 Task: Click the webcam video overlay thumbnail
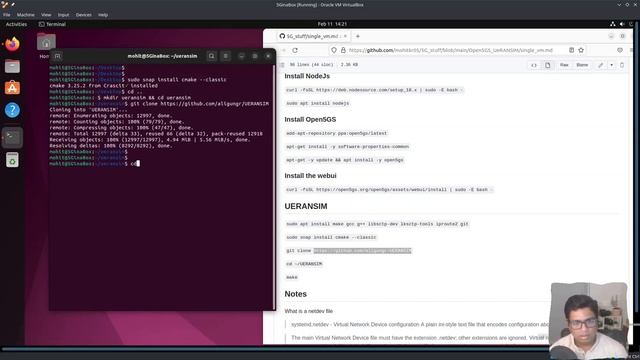[589, 321]
